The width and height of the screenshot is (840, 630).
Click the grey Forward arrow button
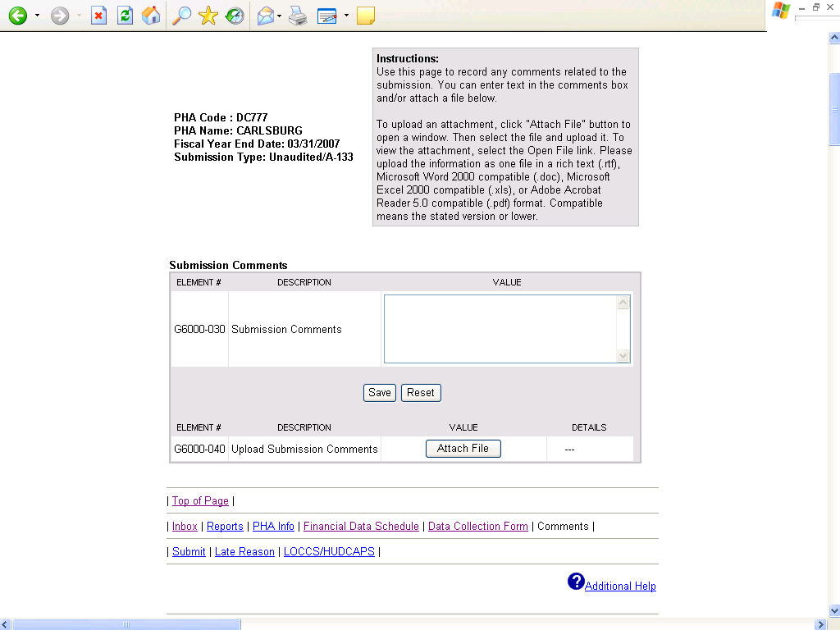(60, 16)
